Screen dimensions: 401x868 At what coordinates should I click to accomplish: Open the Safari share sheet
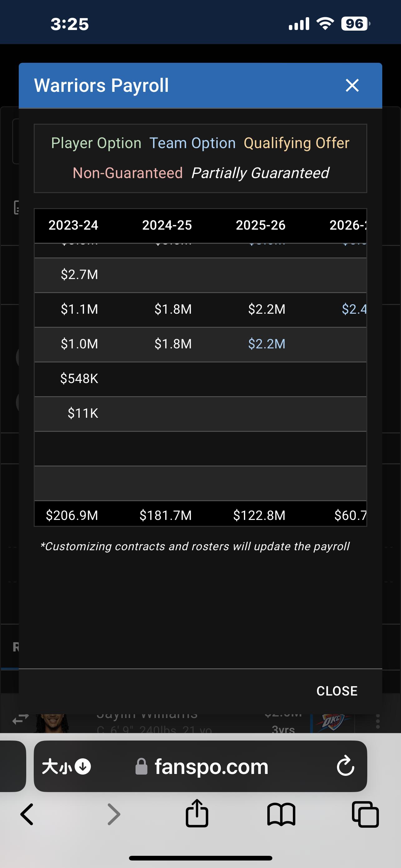coord(197,813)
